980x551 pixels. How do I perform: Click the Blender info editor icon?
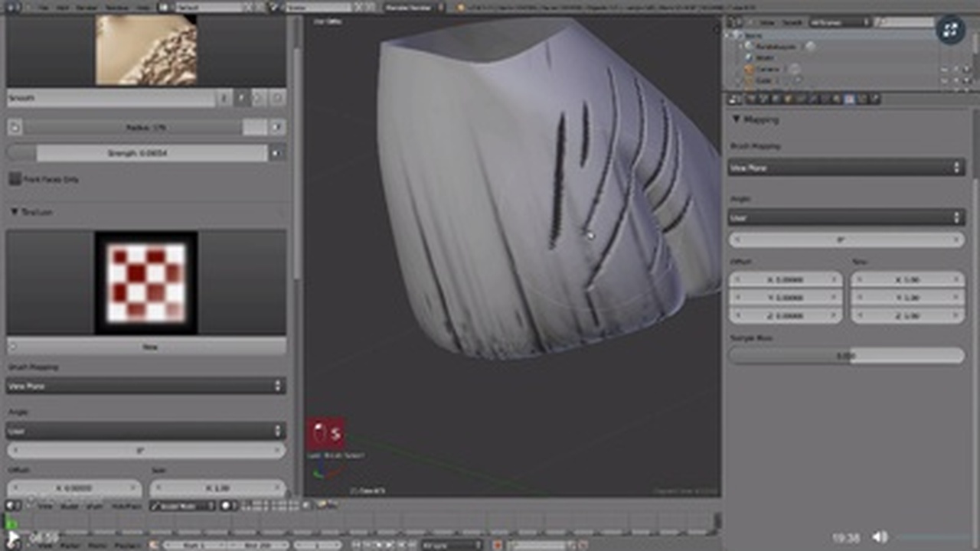(10, 7)
